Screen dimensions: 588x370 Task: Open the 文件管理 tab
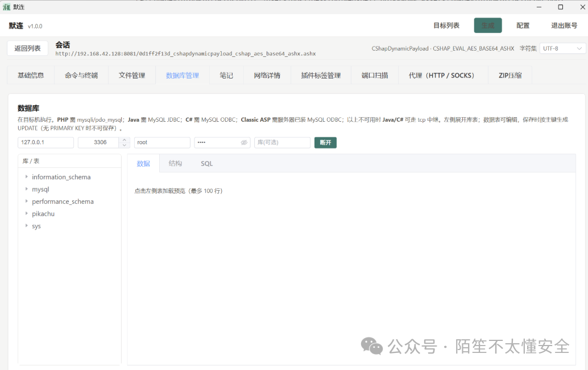tap(132, 76)
